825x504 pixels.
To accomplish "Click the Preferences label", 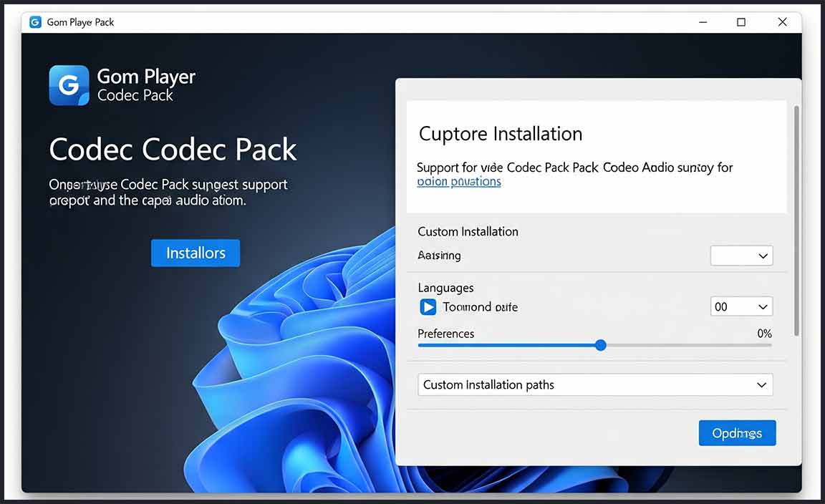I will point(445,334).
